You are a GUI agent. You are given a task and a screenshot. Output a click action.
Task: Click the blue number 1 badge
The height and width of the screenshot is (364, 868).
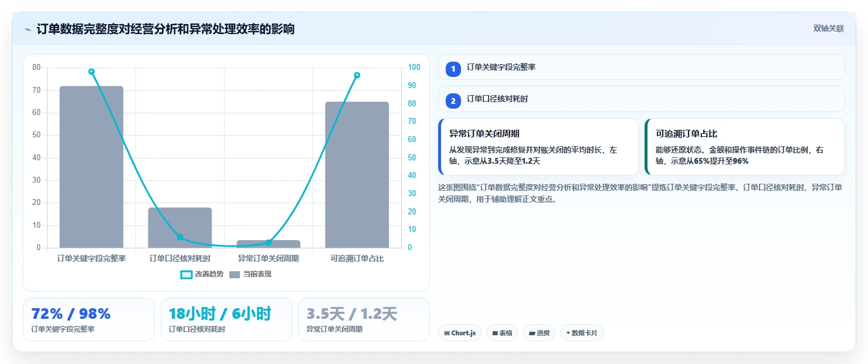click(453, 69)
